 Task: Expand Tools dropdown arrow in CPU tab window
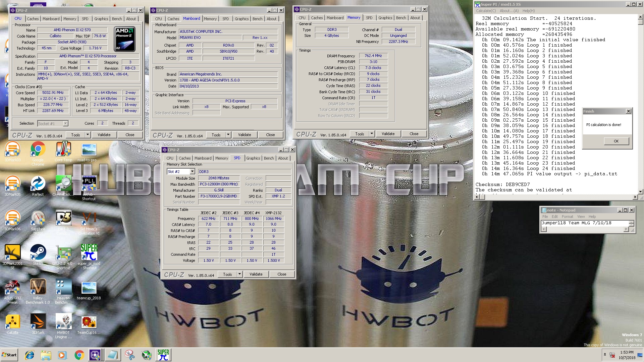point(88,135)
